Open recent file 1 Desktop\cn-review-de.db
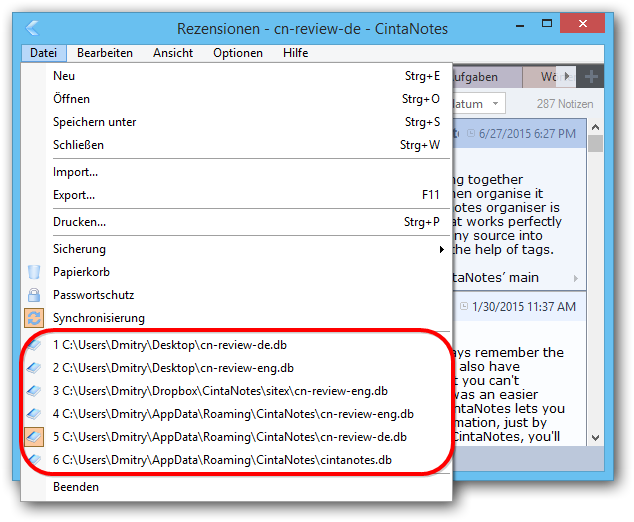634x522 pixels. point(247,345)
